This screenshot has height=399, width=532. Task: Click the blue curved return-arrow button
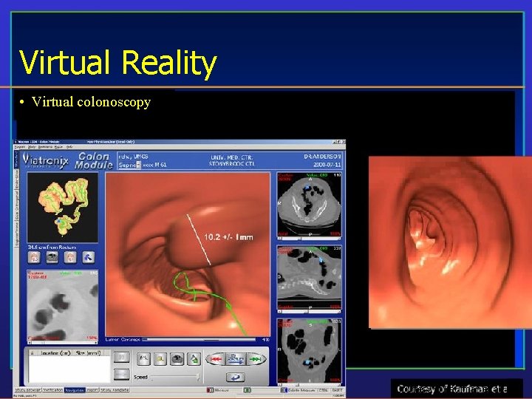click(235, 377)
